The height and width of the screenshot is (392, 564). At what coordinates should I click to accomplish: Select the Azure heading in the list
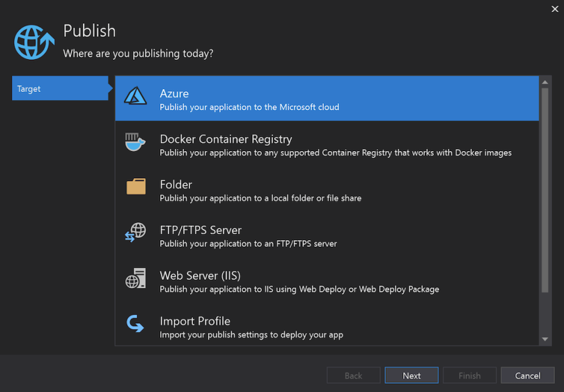pos(174,93)
